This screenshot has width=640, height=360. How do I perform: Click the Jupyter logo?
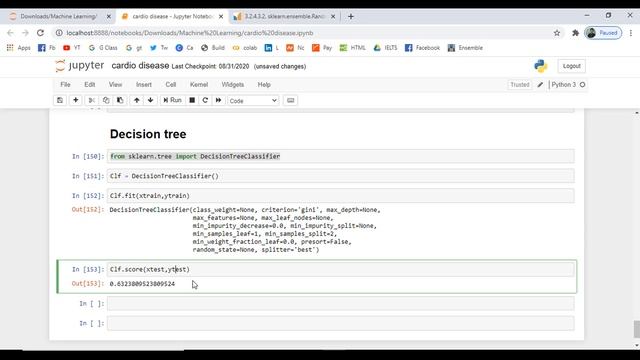click(80, 66)
